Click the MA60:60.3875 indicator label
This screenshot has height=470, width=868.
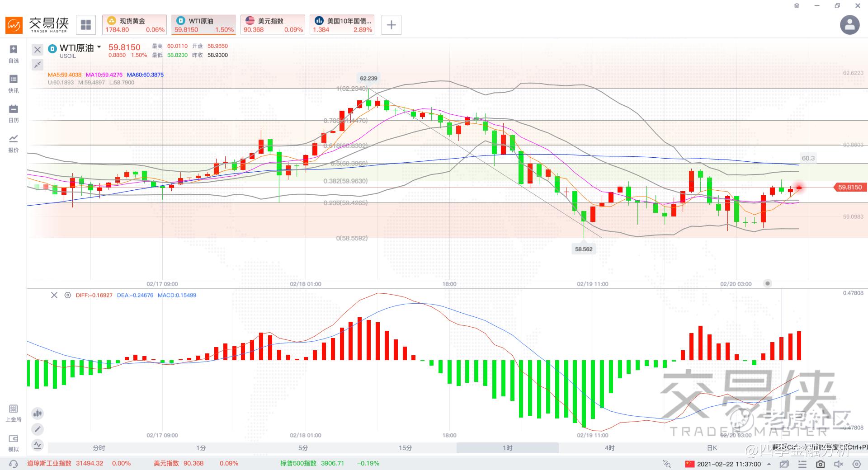pos(145,75)
